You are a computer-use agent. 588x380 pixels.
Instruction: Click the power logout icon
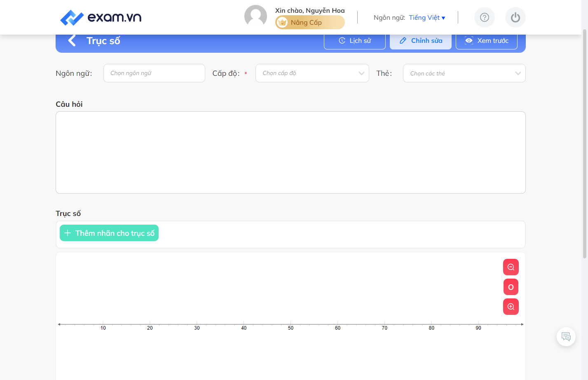515,17
